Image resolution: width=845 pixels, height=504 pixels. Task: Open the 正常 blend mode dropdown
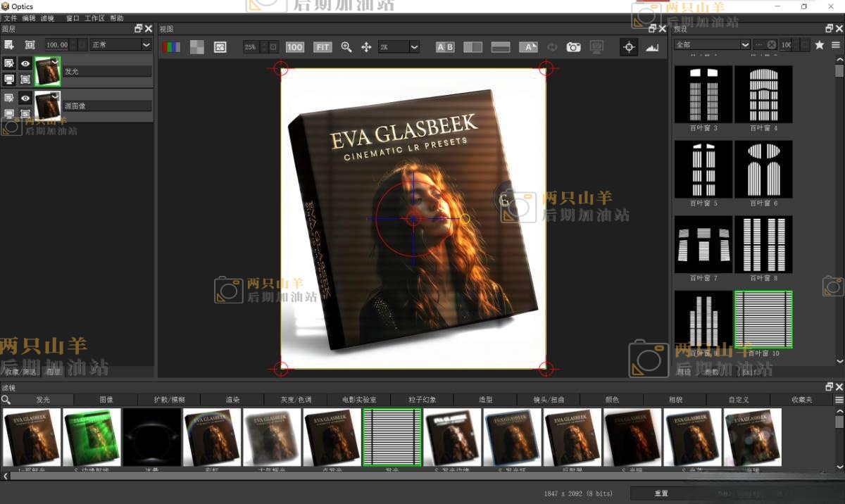coord(120,44)
